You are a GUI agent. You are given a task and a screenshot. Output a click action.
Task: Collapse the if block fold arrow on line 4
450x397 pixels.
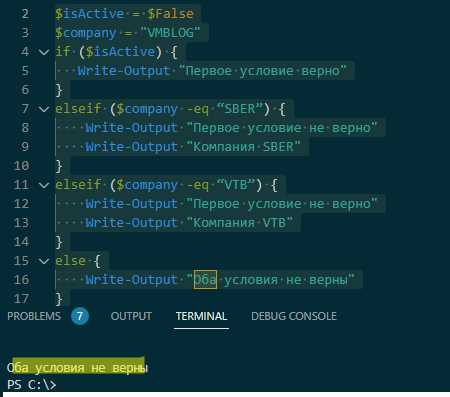[x=44, y=52]
